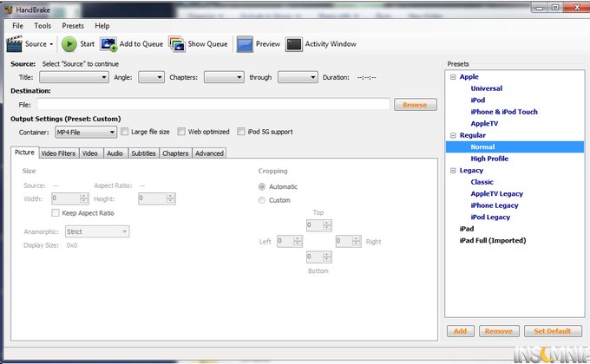Select the iPad preset
Image resolution: width=590 pixels, height=364 pixels.
pos(467,229)
